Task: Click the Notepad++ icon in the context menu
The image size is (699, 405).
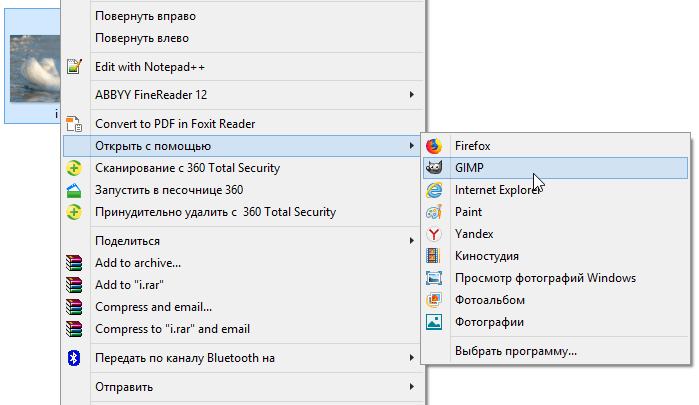Action: (x=74, y=67)
